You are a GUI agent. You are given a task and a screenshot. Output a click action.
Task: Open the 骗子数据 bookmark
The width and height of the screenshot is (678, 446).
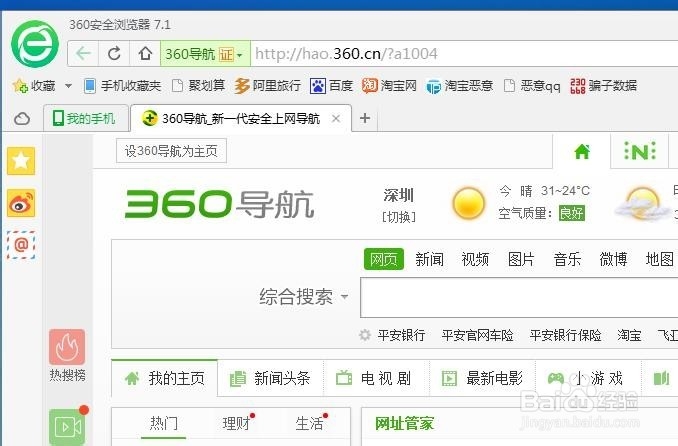(603, 86)
